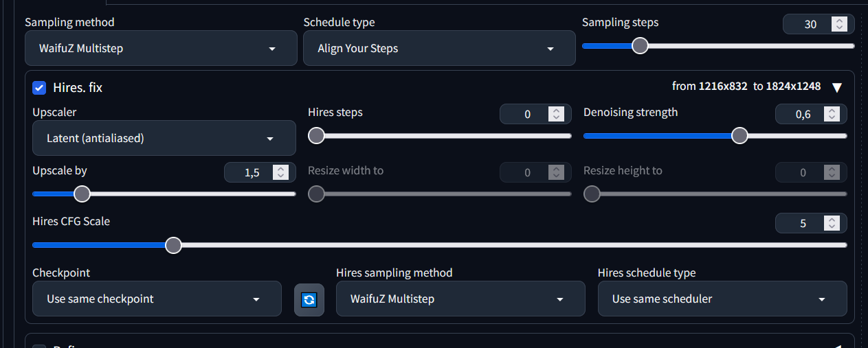Open the Hires sampling method dropdown
868x348 pixels.
coord(460,299)
